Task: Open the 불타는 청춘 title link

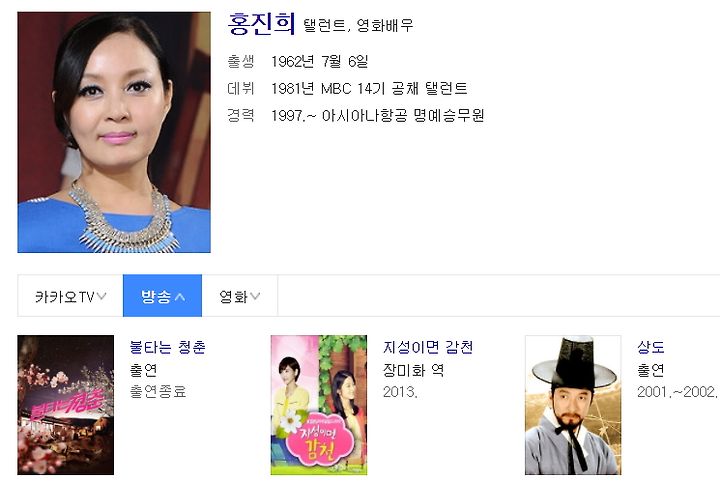Action: (x=168, y=347)
